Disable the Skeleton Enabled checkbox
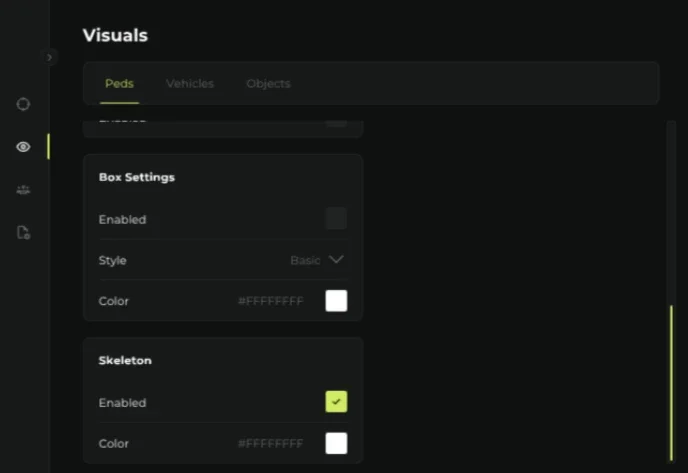This screenshot has height=473, width=688. (x=336, y=401)
